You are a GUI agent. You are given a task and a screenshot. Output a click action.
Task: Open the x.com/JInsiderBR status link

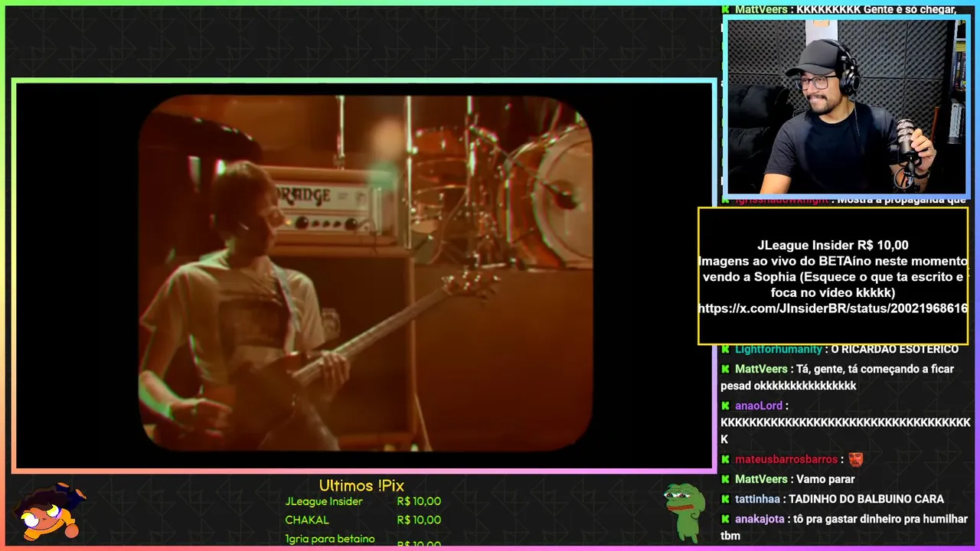coord(833,308)
